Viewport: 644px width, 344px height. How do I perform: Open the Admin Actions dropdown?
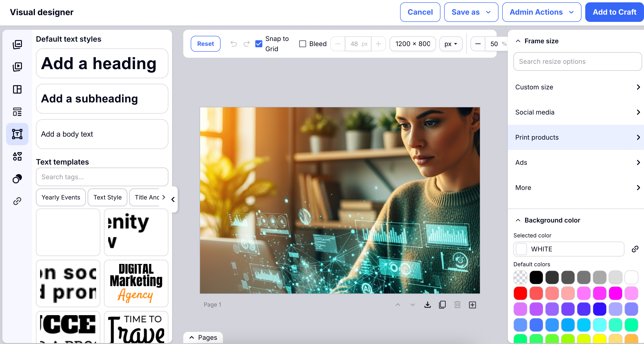(541, 12)
